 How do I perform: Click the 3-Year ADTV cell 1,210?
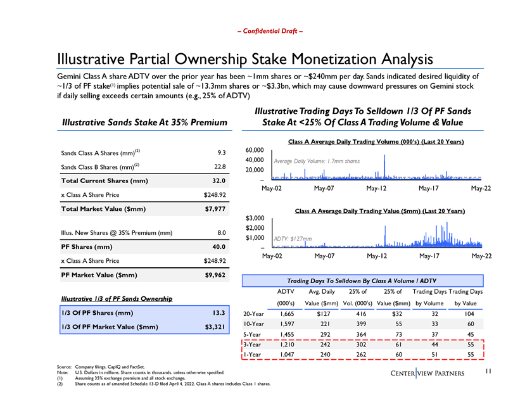point(287,345)
